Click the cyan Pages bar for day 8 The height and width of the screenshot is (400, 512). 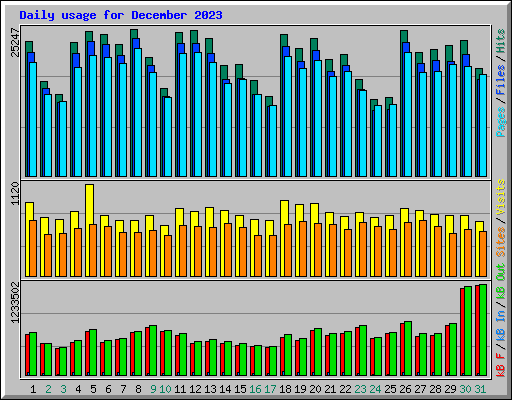pos(138,112)
